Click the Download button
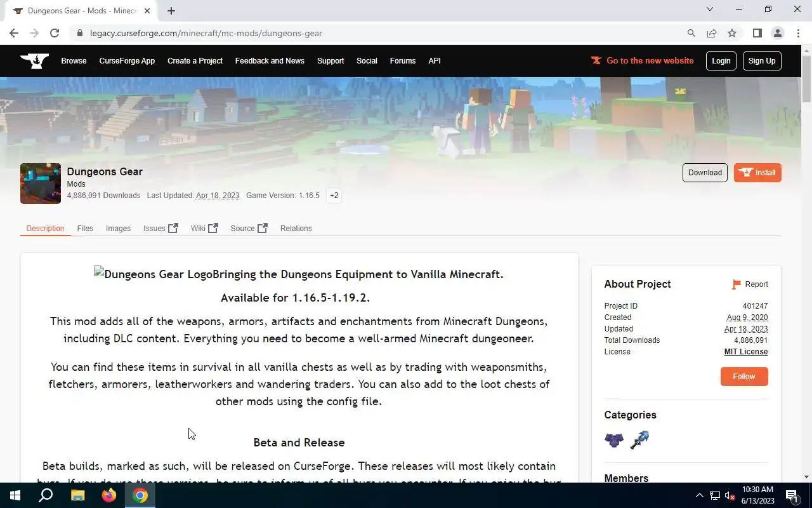812x508 pixels. point(705,173)
